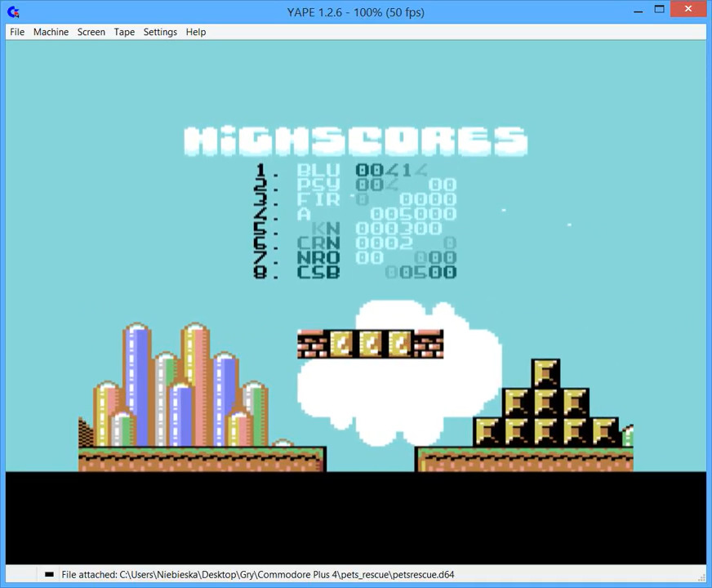Click rank number 1 in highscores
This screenshot has height=588, width=712.
point(260,170)
